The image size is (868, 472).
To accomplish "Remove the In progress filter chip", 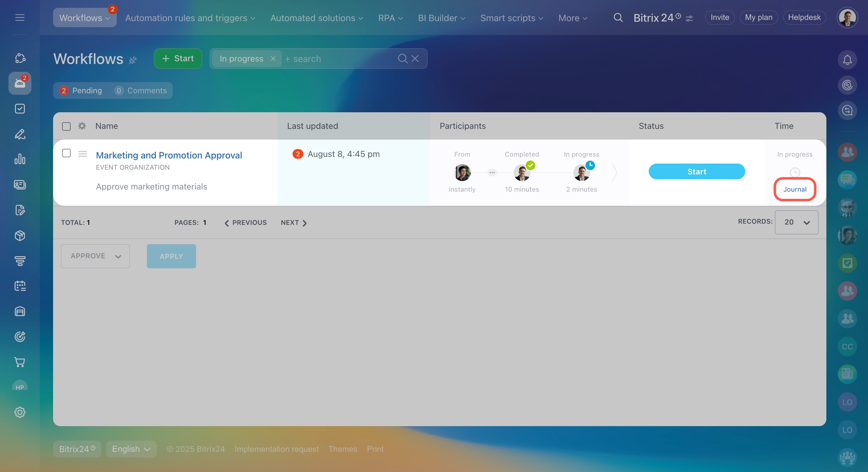I will click(x=273, y=59).
